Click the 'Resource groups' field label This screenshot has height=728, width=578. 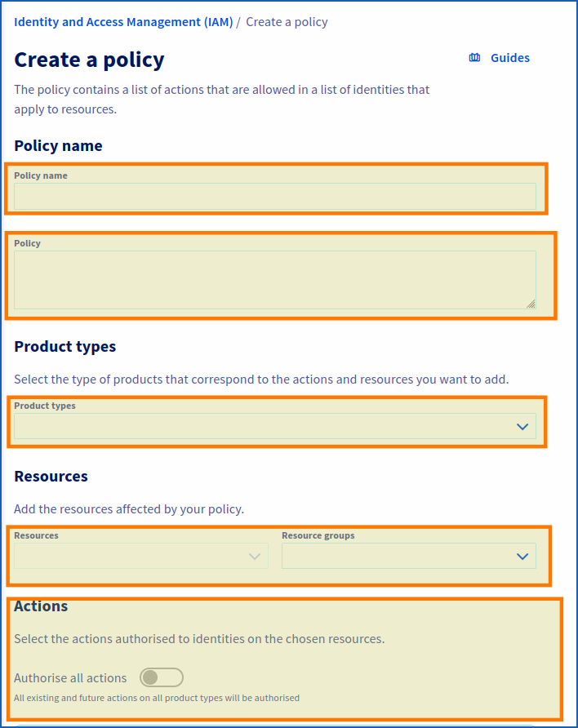[x=318, y=535]
